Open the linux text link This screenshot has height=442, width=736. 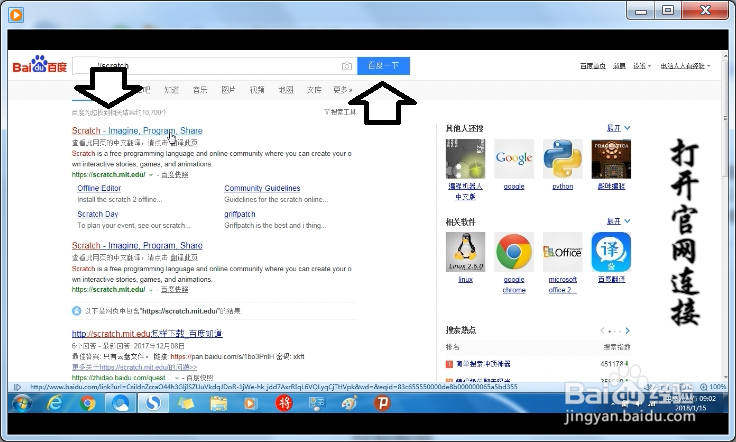click(465, 279)
